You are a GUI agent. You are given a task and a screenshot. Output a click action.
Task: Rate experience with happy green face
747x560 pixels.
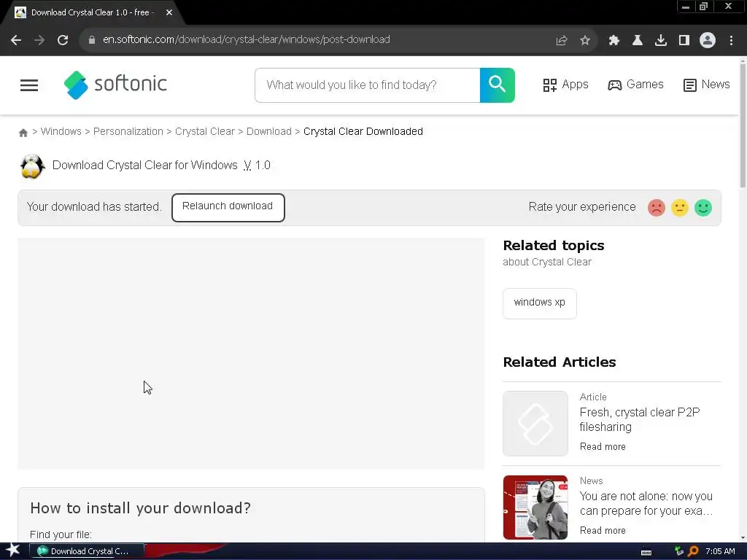click(703, 208)
